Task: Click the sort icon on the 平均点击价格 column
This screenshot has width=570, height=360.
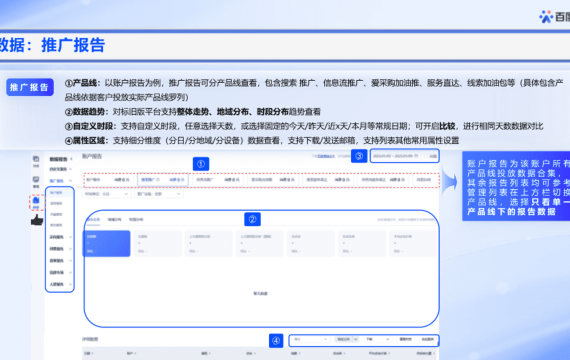Action: pos(389,353)
